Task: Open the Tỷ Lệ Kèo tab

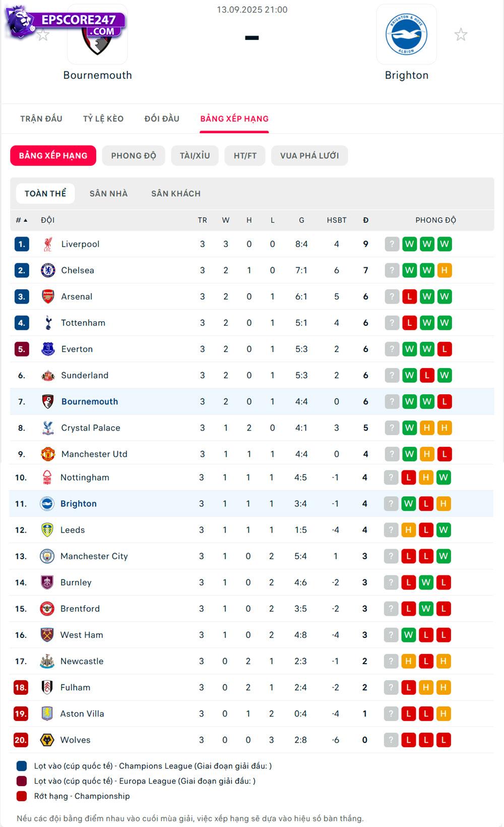Action: (x=103, y=119)
